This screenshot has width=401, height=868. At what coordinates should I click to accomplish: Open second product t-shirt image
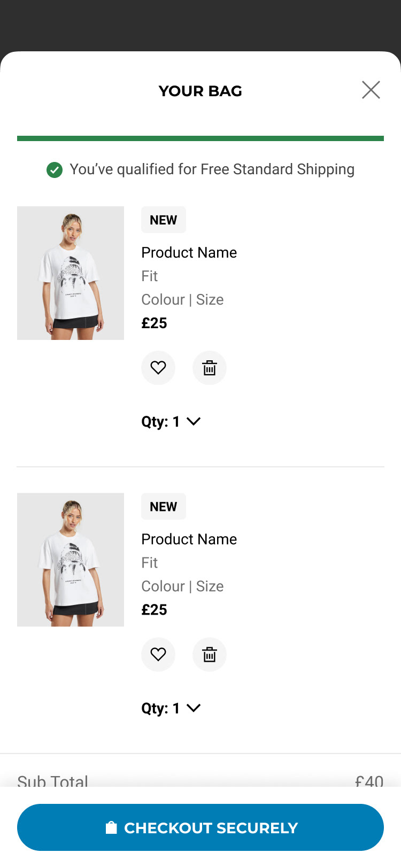click(x=71, y=560)
